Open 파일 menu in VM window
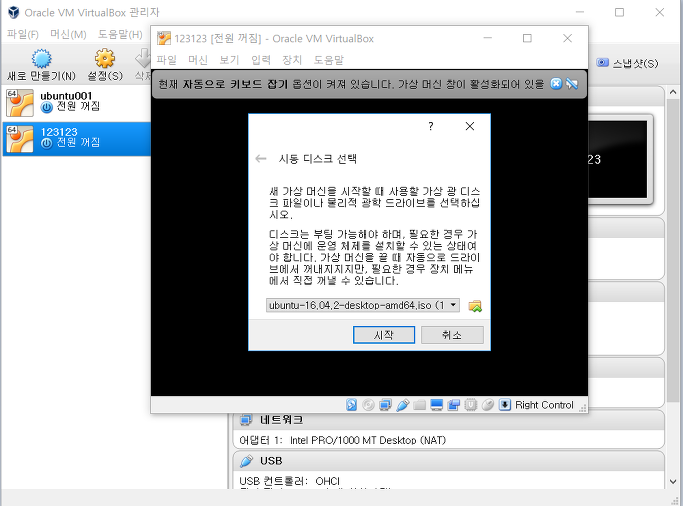This screenshot has width=683, height=506. (x=167, y=60)
